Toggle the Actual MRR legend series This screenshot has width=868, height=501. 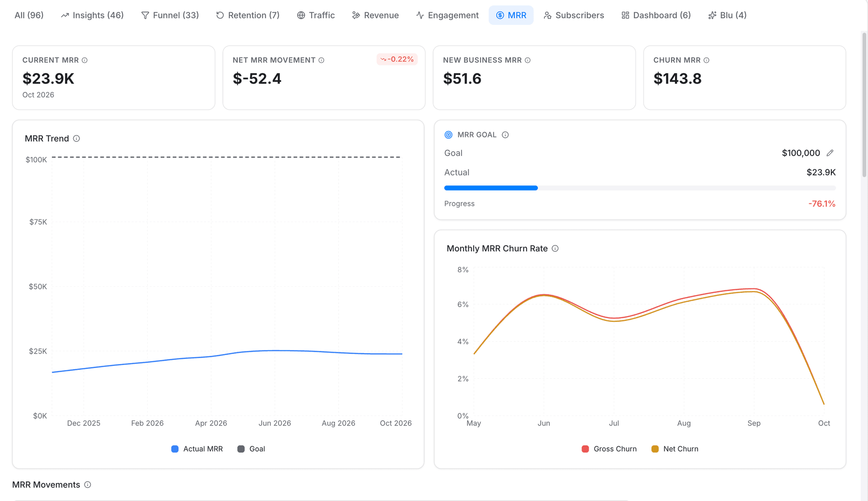[x=197, y=449]
